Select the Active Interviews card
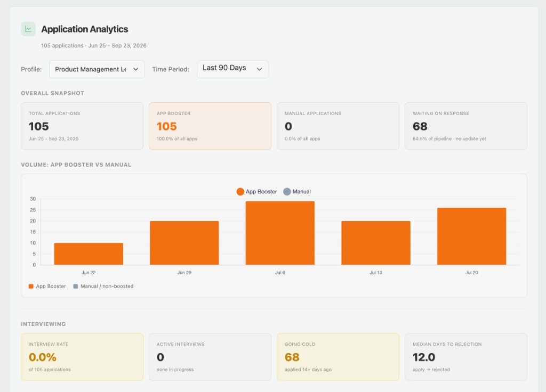This screenshot has width=546, height=392. tap(210, 357)
